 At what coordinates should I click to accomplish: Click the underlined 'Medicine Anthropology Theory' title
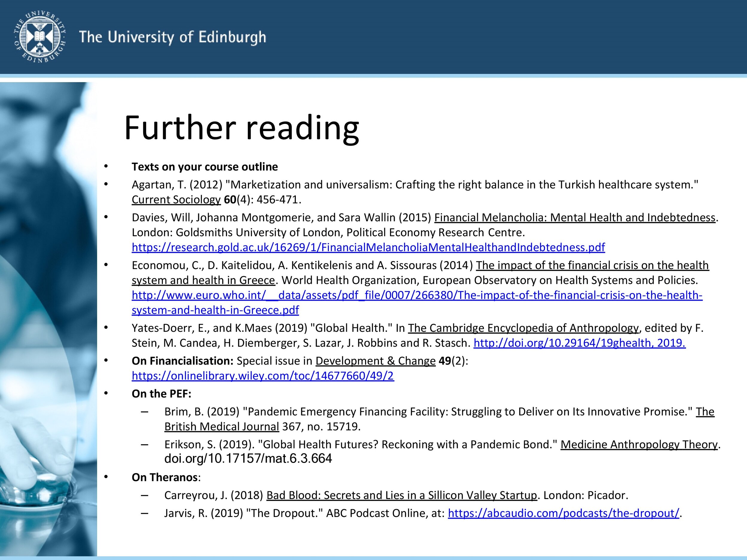pyautogui.click(x=639, y=444)
